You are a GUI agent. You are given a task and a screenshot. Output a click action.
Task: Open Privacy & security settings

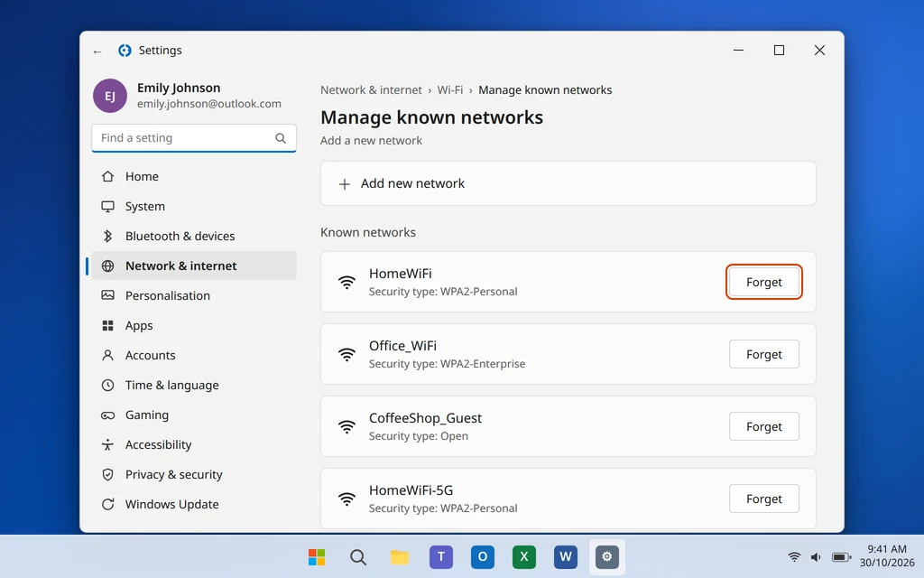(x=194, y=475)
